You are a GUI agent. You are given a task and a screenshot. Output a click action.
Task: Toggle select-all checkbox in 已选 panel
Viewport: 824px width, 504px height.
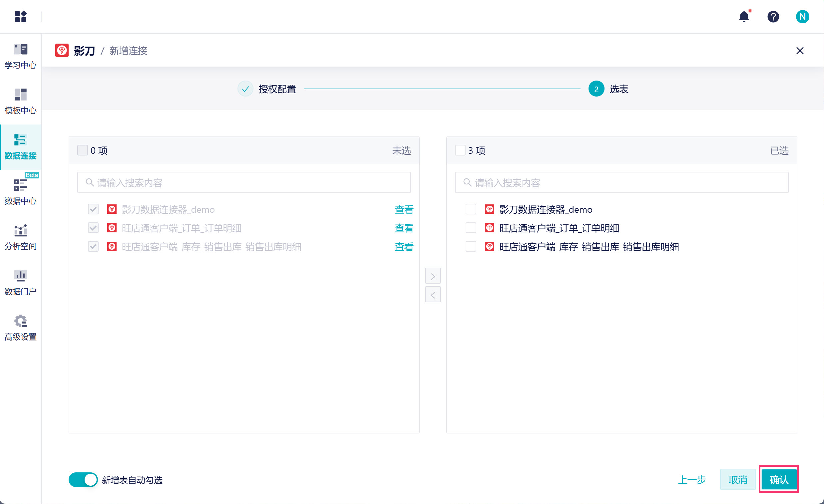pos(460,150)
